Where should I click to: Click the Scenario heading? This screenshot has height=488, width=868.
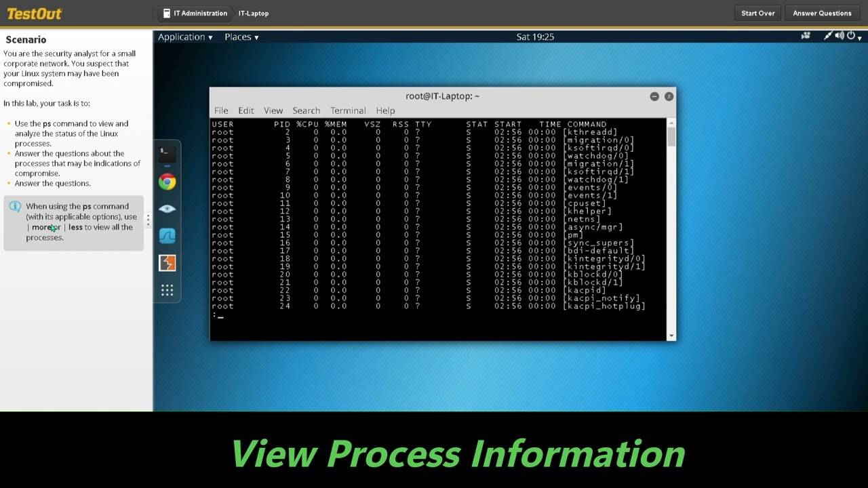(26, 40)
